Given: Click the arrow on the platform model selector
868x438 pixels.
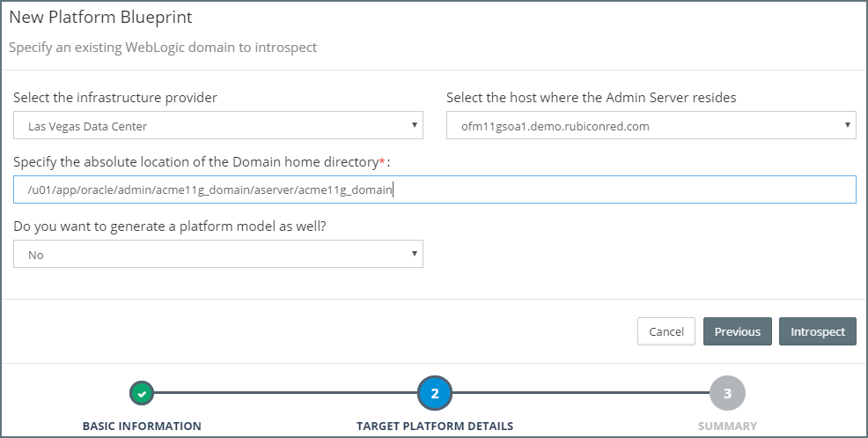Looking at the screenshot, I should (x=415, y=254).
